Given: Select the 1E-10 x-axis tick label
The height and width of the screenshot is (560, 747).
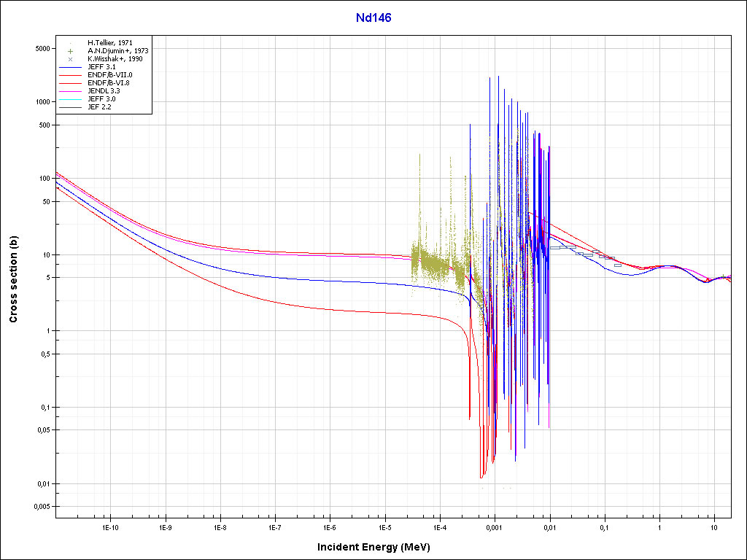Looking at the screenshot, I should (110, 526).
